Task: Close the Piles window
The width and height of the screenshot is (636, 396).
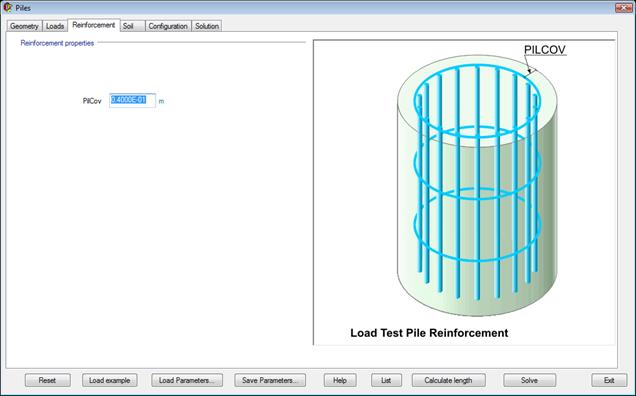Action: (623, 8)
